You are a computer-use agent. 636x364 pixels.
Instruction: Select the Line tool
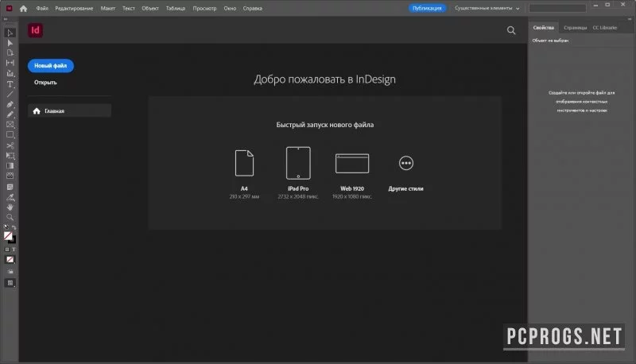(10, 94)
